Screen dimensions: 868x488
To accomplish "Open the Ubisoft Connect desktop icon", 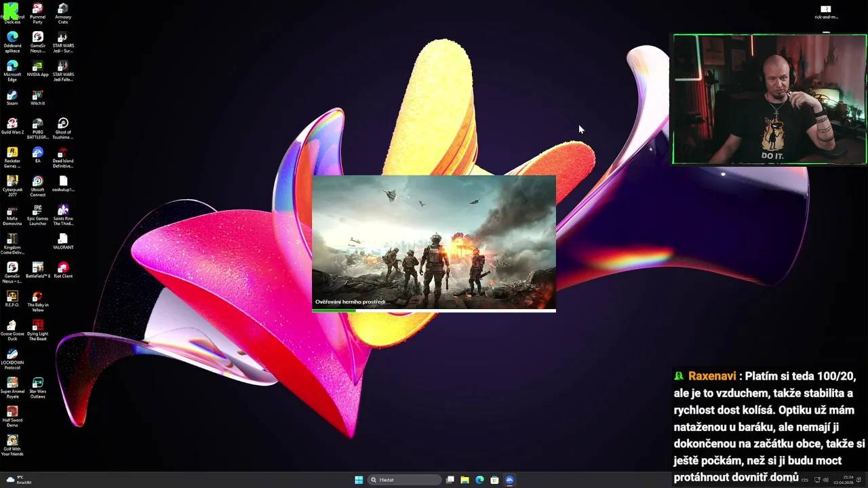I will (37, 186).
